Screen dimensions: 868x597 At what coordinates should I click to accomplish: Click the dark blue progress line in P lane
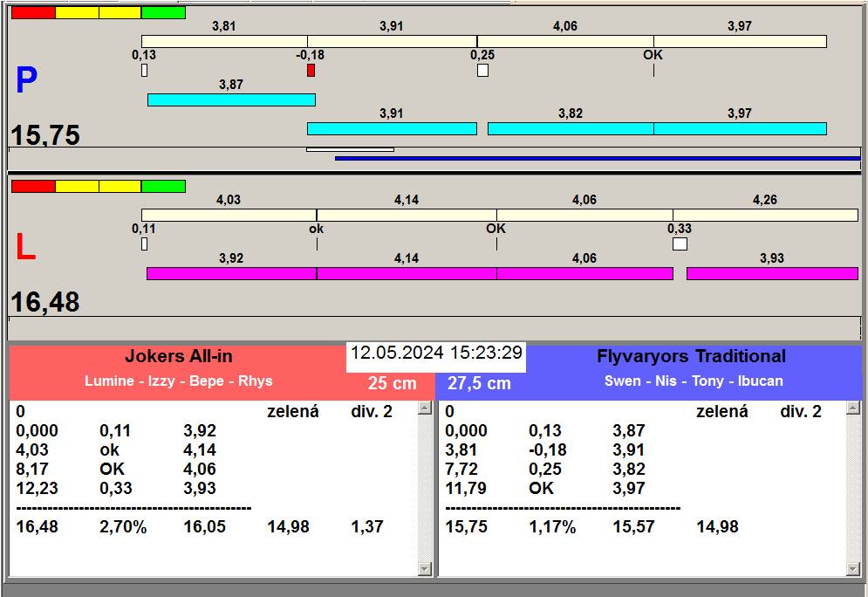[598, 158]
